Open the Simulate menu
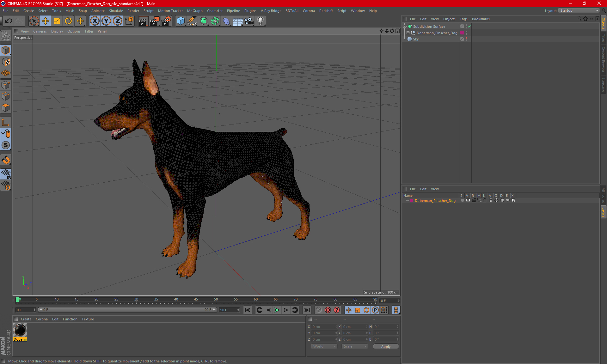 click(x=116, y=11)
